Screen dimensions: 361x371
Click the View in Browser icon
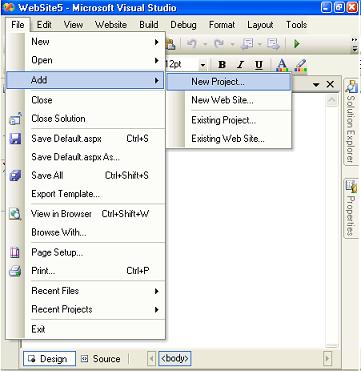(x=15, y=214)
